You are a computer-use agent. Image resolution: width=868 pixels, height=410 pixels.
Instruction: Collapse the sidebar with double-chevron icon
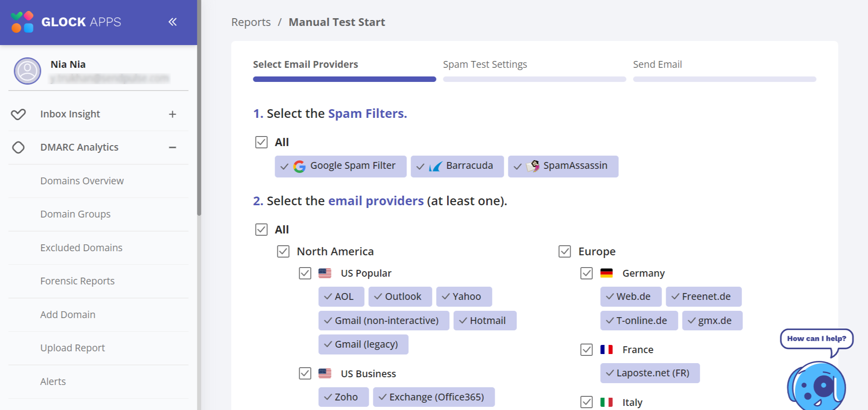(172, 22)
